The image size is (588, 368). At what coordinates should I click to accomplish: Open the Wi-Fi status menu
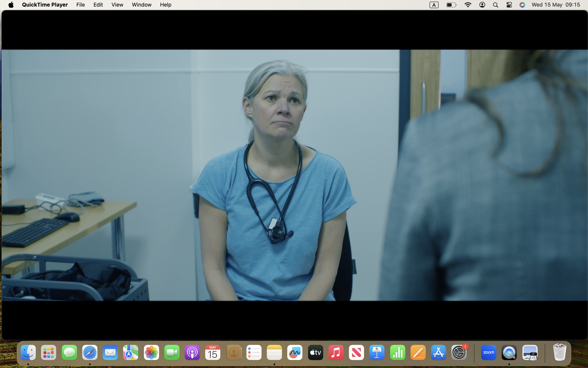(x=468, y=5)
